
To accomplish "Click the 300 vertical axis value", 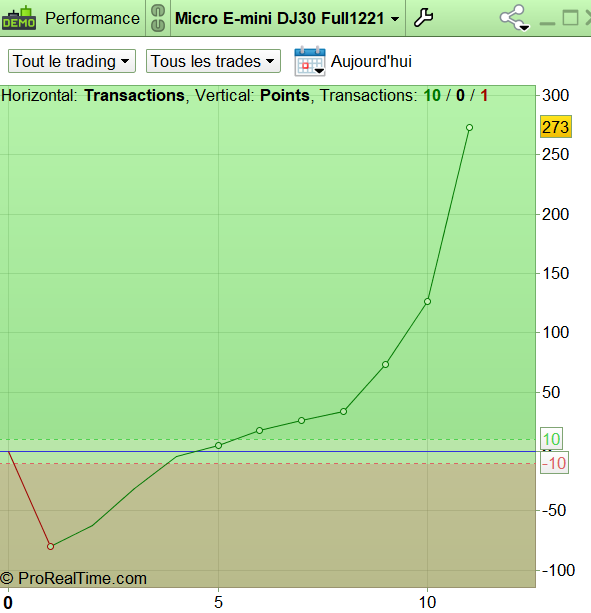I will point(555,95).
